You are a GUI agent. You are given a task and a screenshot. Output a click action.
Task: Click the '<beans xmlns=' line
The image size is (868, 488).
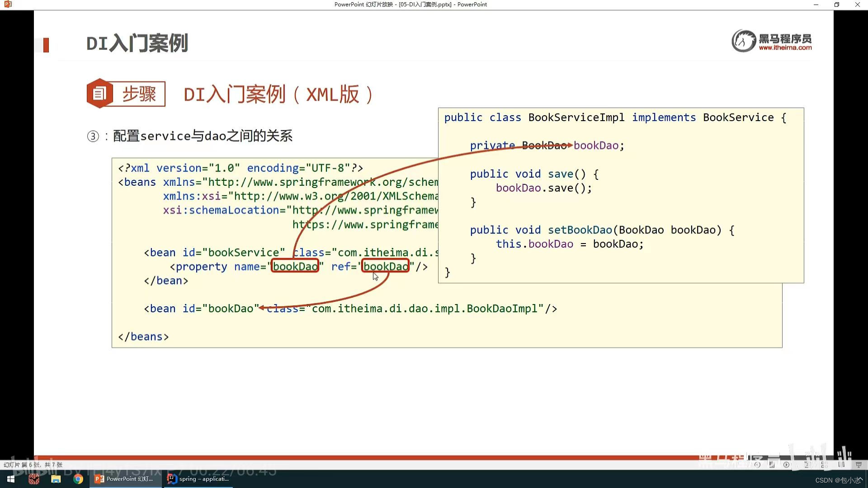click(x=278, y=182)
